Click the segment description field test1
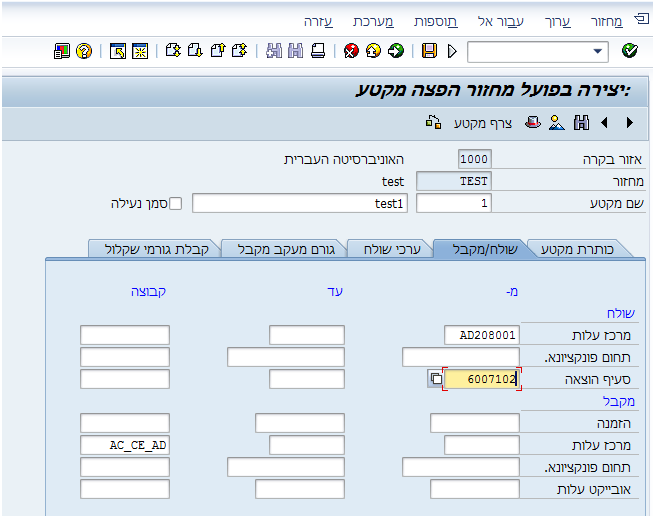 (x=300, y=203)
